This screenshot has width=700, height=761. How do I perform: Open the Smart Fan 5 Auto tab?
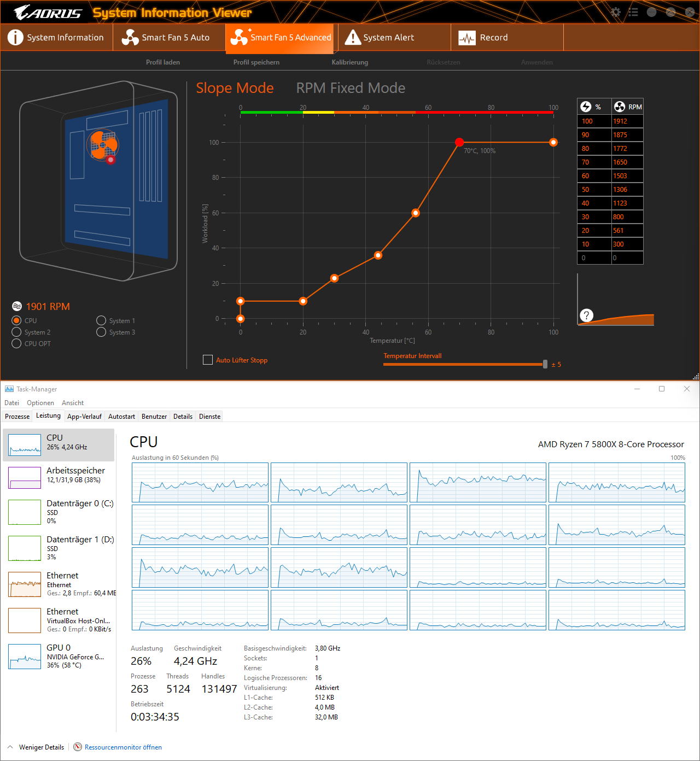coord(170,37)
